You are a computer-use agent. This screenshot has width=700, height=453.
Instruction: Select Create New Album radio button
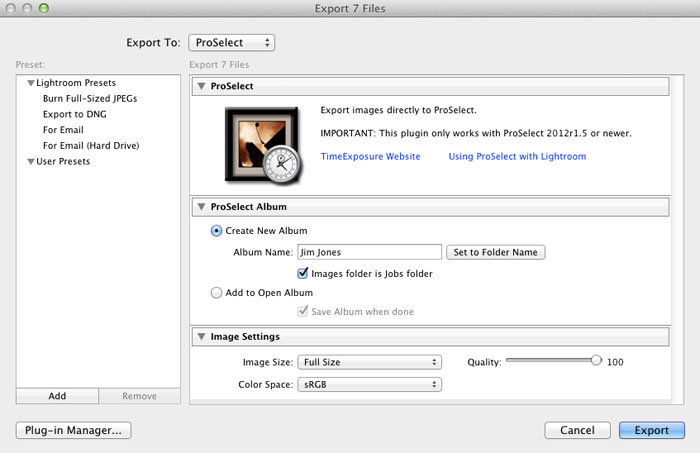(x=216, y=231)
